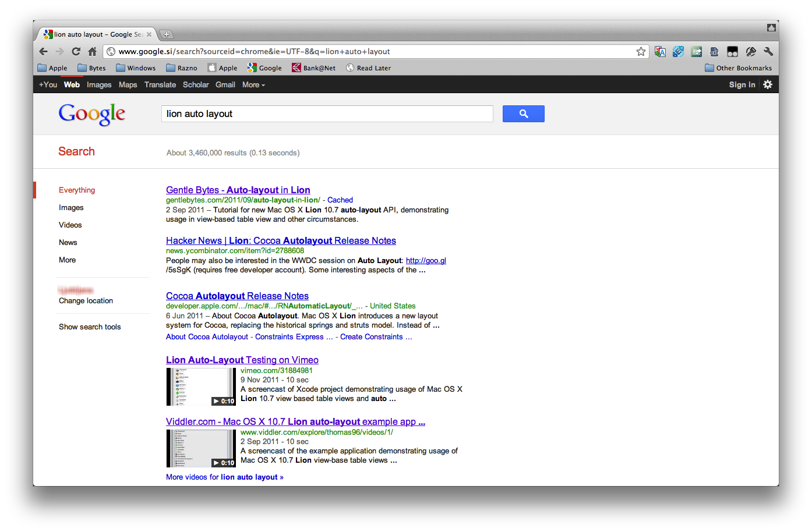Play the Viddler video thumbnail
This screenshot has width=812, height=532.
pyautogui.click(x=201, y=448)
